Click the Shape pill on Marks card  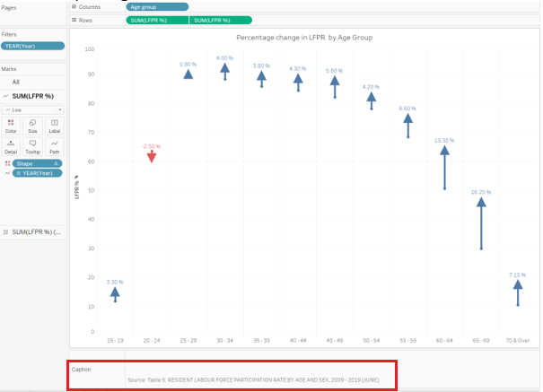pos(36,163)
